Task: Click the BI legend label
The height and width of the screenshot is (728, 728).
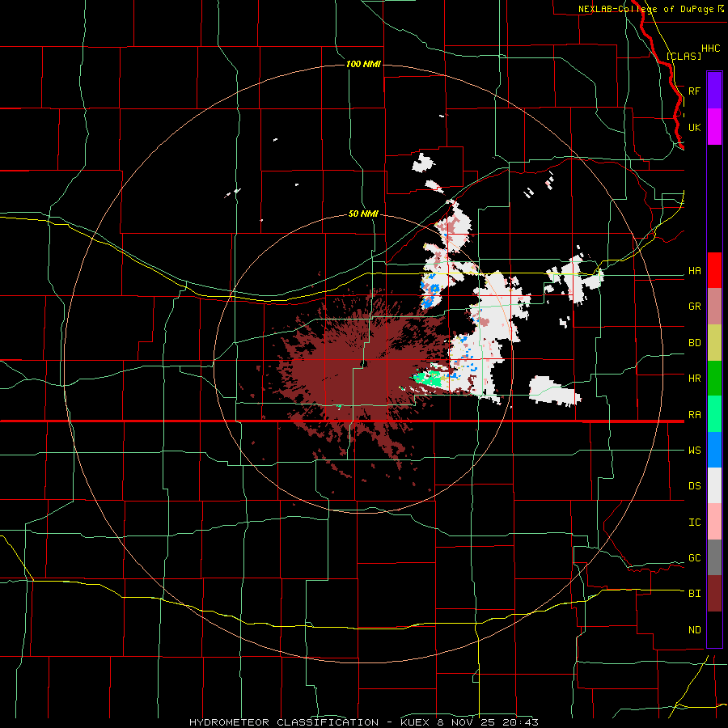Action: 694,594
